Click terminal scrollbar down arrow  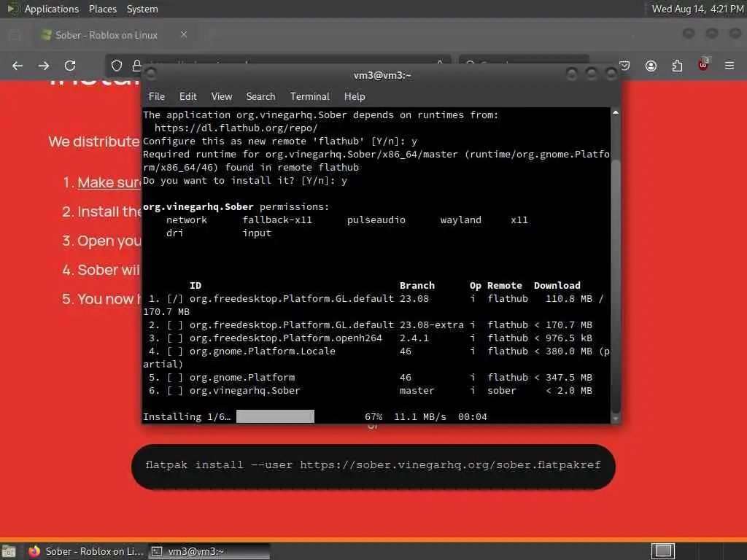click(615, 419)
